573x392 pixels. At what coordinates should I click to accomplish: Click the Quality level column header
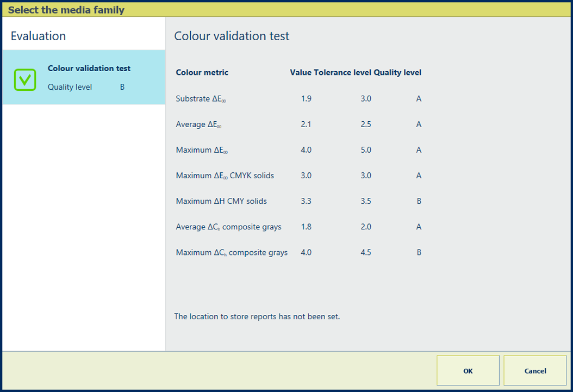pos(397,72)
